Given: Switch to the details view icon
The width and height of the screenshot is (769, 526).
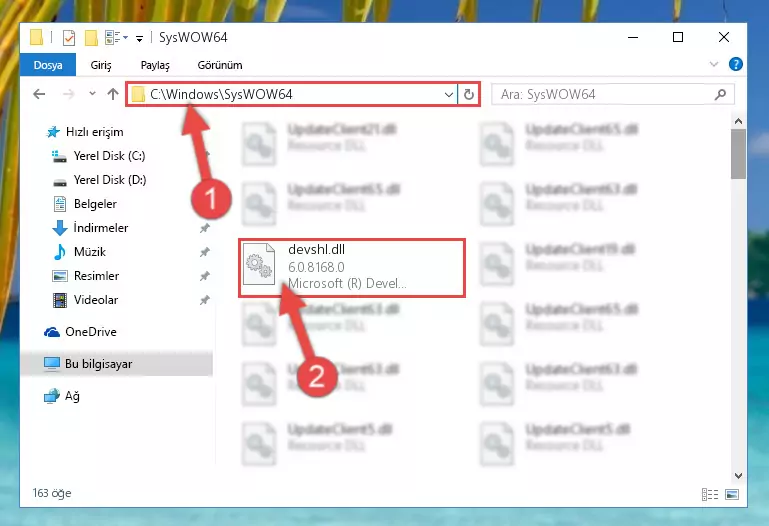Looking at the screenshot, I should pos(710,495).
